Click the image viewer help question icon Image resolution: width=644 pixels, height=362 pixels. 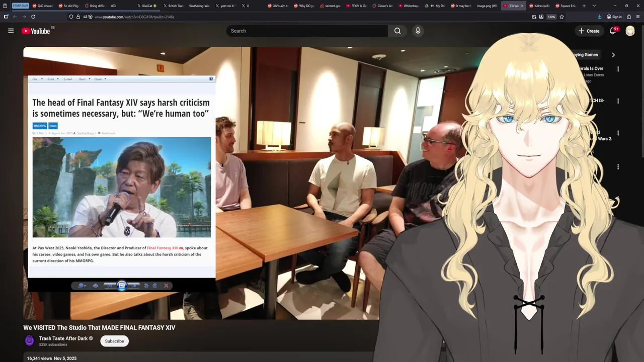pyautogui.click(x=211, y=78)
